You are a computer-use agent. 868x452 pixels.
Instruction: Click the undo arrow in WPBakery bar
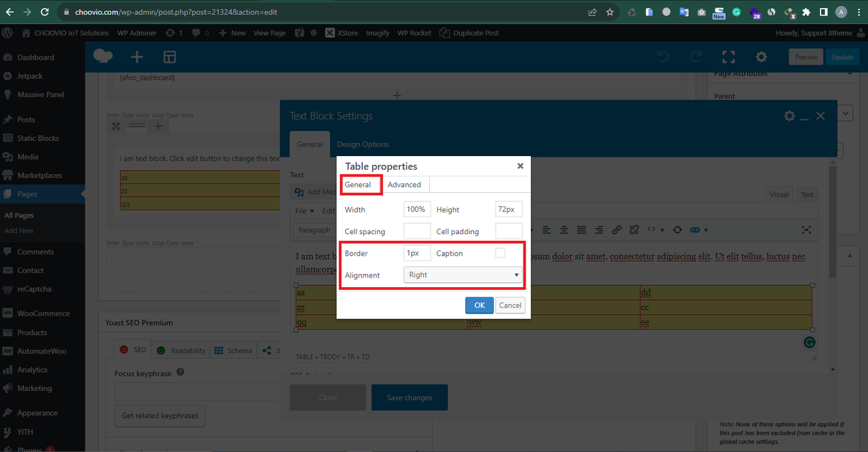(x=663, y=57)
